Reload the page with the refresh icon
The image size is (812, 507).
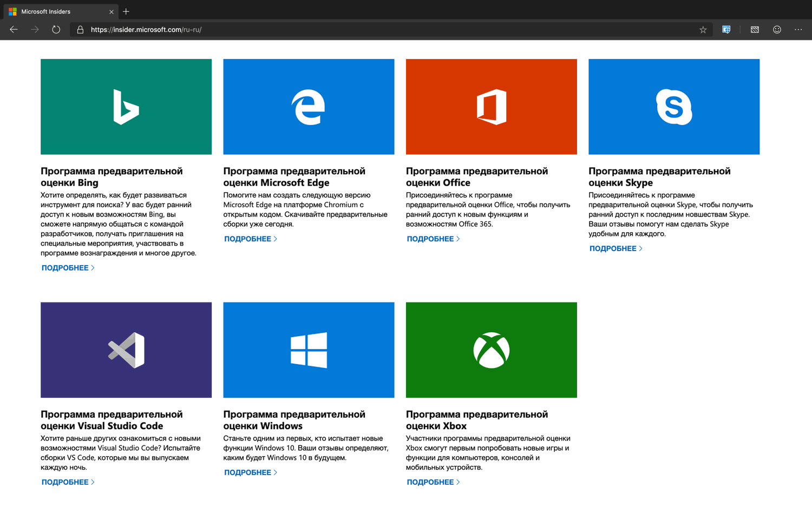point(56,30)
